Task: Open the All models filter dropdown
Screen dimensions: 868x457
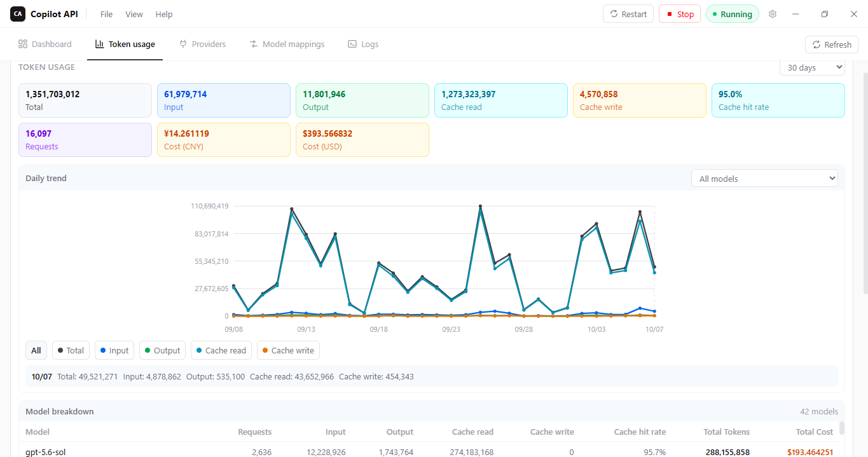Action: [x=764, y=179]
